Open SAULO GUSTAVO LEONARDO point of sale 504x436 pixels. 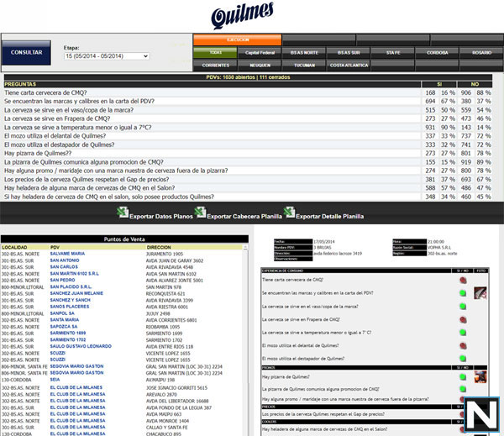81,346
